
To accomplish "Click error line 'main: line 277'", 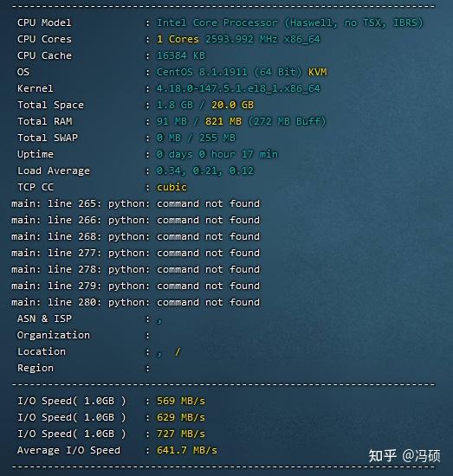I will click(x=135, y=253).
